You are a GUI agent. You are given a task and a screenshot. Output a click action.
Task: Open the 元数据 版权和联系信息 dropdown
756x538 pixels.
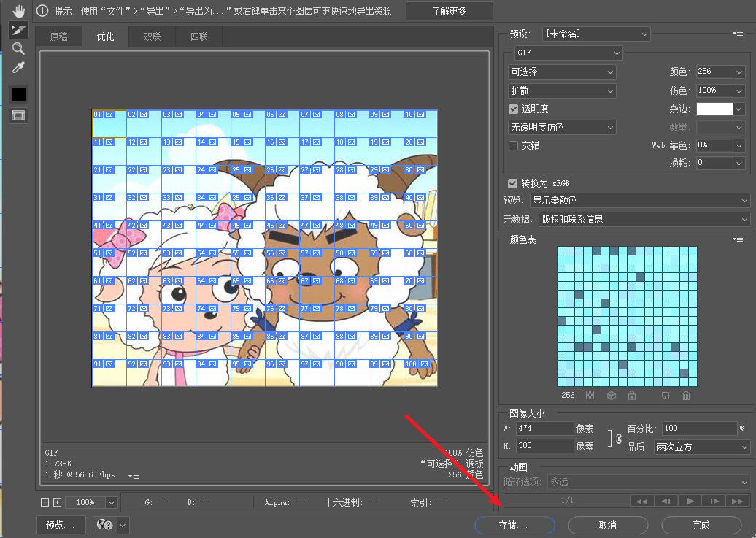[x=644, y=220]
